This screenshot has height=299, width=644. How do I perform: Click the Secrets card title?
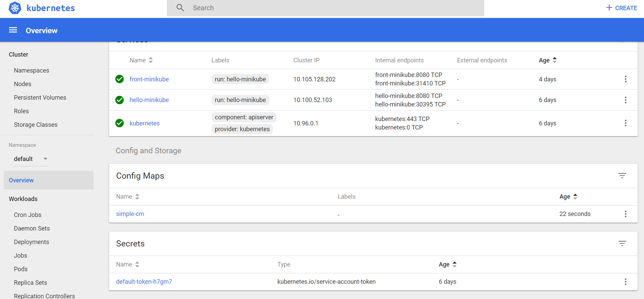tap(130, 243)
